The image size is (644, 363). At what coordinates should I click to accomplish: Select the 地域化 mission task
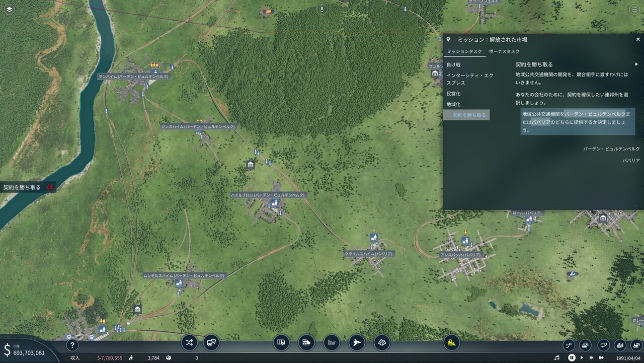coord(453,104)
